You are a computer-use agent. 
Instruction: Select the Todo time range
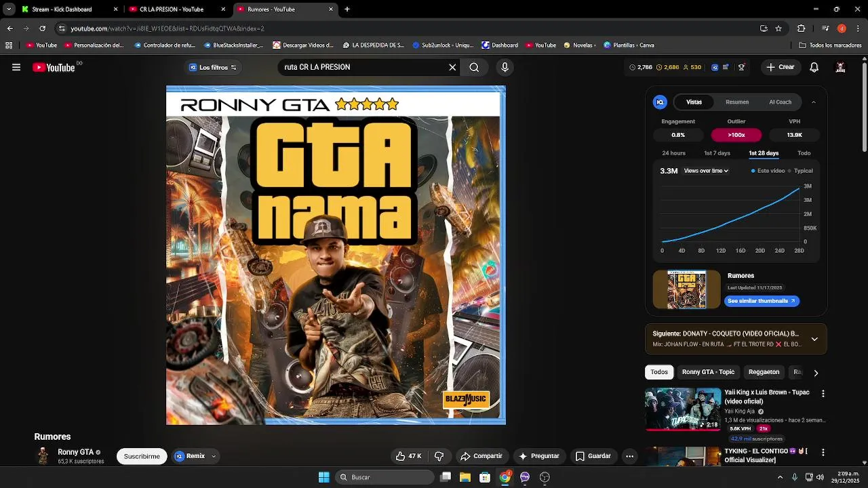[x=804, y=153]
